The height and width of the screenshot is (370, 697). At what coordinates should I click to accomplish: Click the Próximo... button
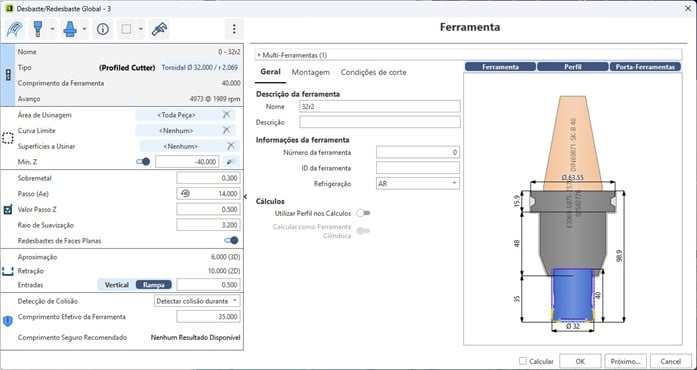coord(625,361)
